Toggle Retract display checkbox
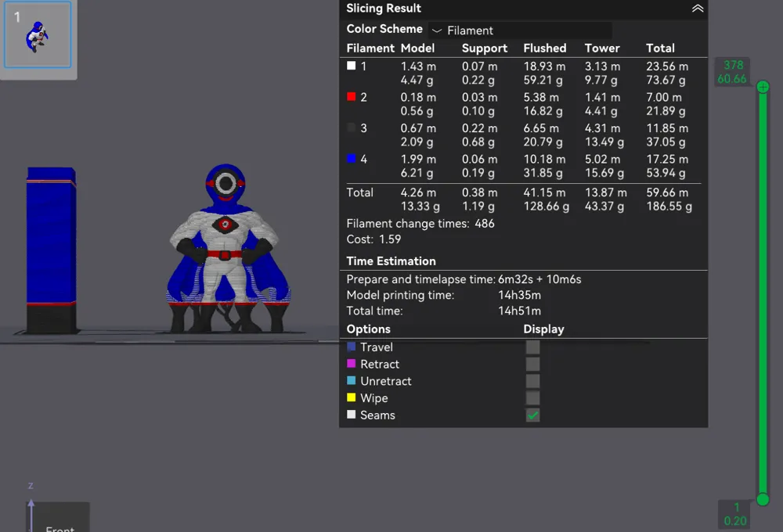783x532 pixels. (x=532, y=364)
